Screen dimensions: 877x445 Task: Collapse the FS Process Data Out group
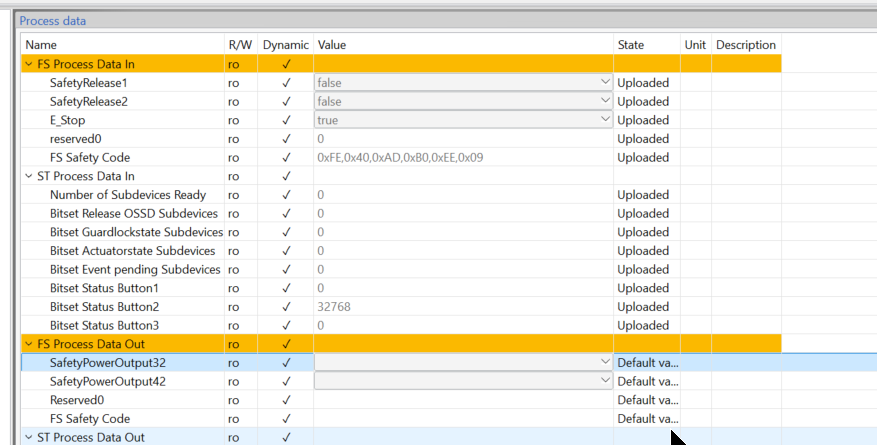pos(29,344)
